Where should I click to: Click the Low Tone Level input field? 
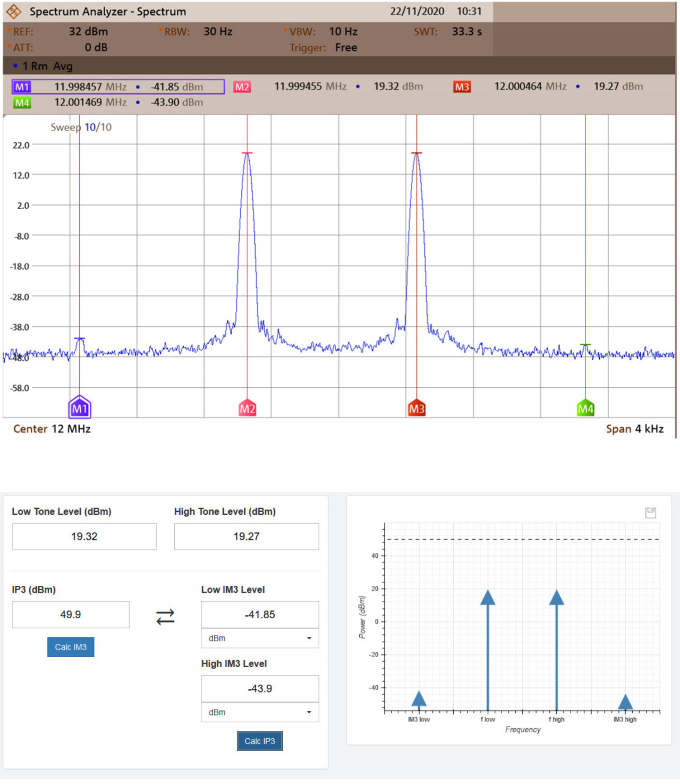point(84,536)
